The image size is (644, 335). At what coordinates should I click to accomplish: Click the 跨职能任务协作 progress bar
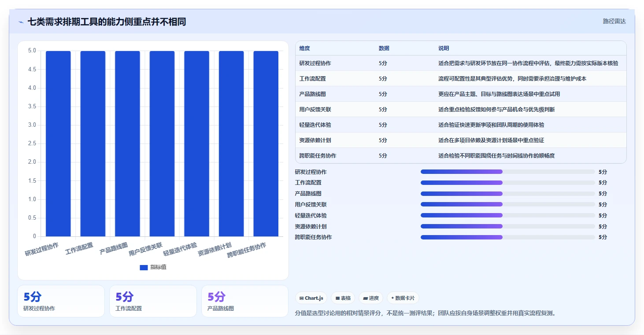pyautogui.click(x=507, y=237)
